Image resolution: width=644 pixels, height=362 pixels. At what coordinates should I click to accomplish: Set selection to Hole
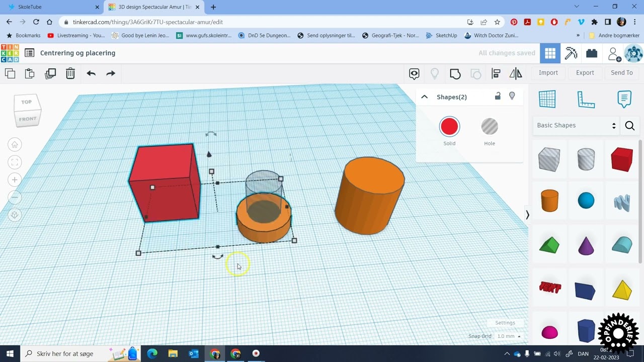pyautogui.click(x=490, y=127)
